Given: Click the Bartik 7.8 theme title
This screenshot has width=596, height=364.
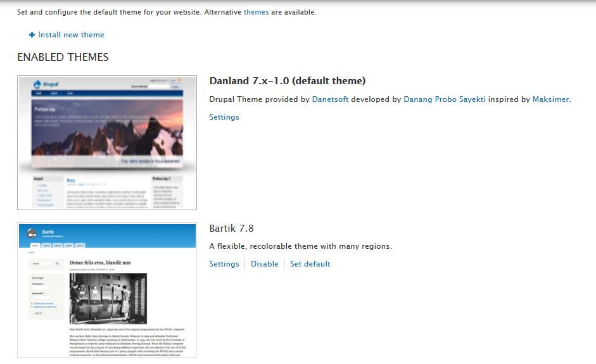Looking at the screenshot, I should tap(231, 229).
